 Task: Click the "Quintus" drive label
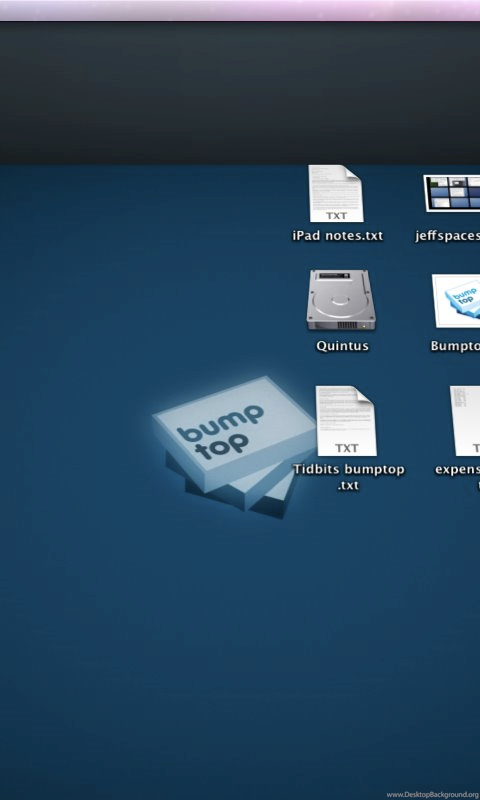coord(342,346)
